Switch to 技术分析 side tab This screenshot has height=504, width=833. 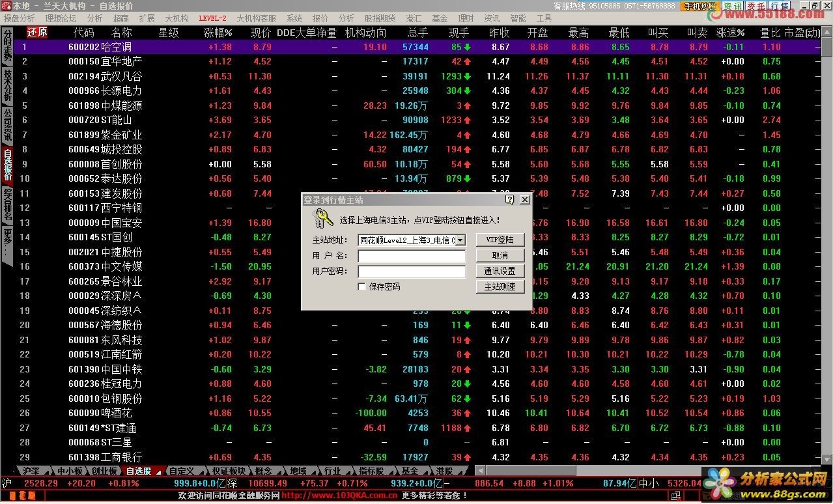click(x=7, y=86)
